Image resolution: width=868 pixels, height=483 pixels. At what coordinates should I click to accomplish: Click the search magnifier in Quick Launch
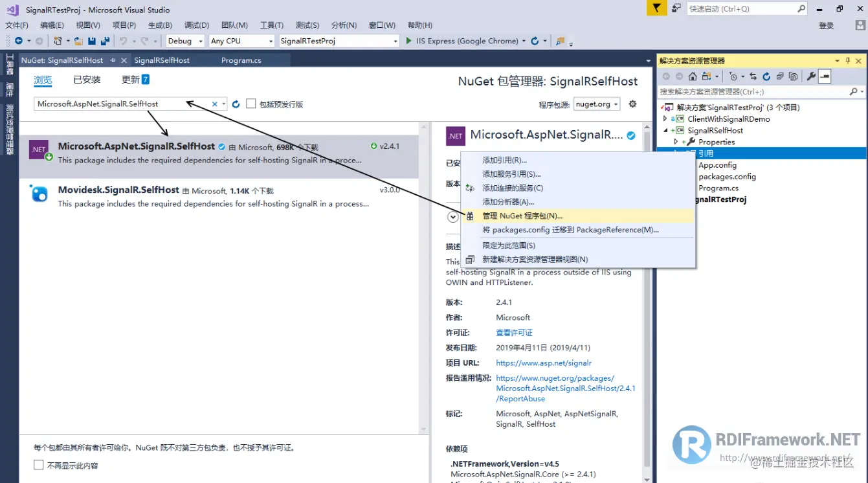pyautogui.click(x=801, y=8)
